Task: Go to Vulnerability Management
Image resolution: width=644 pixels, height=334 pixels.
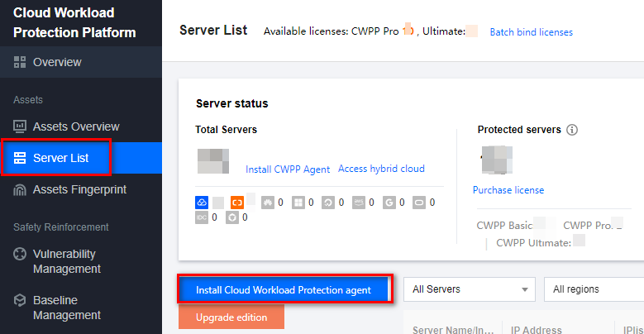Action: (x=81, y=261)
